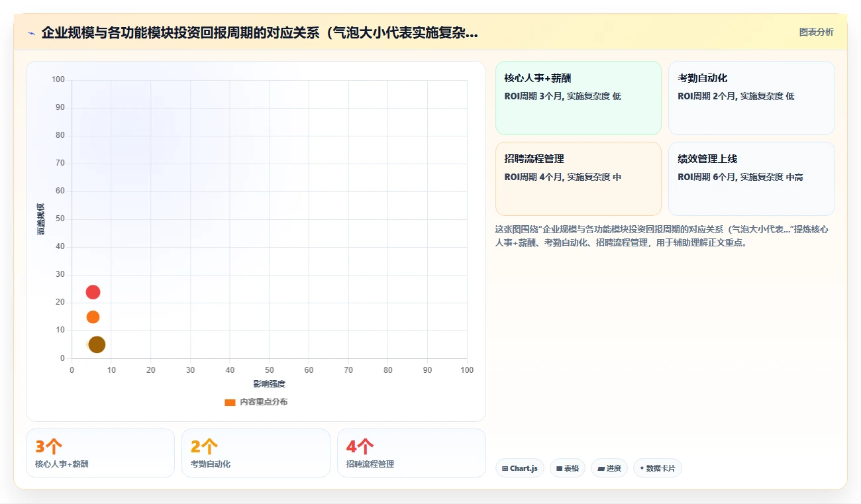
Task: Click the 2个 考勤自动化 stat card
Action: click(256, 453)
